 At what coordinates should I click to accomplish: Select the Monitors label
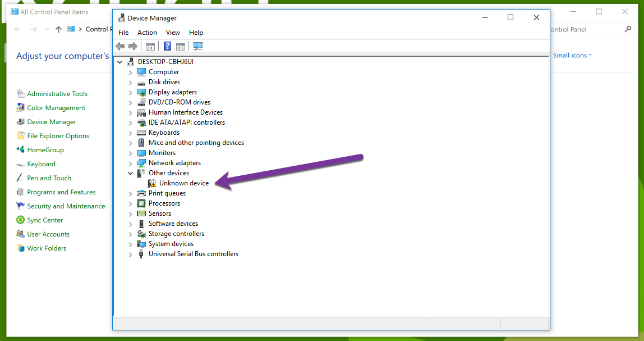coord(162,153)
